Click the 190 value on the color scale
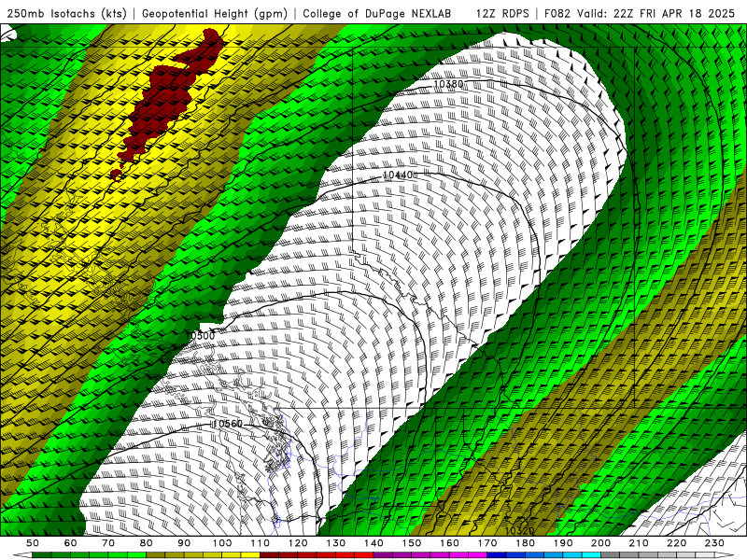 coord(563,543)
